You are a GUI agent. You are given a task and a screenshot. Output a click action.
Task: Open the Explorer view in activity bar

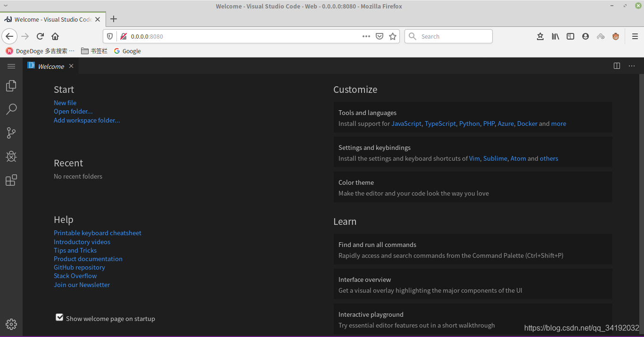click(11, 86)
